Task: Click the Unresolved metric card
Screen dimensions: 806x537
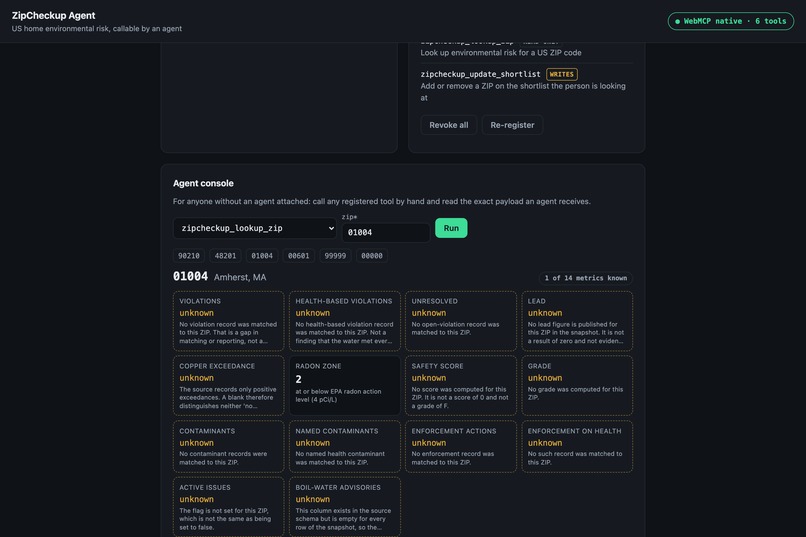Action: (461, 321)
